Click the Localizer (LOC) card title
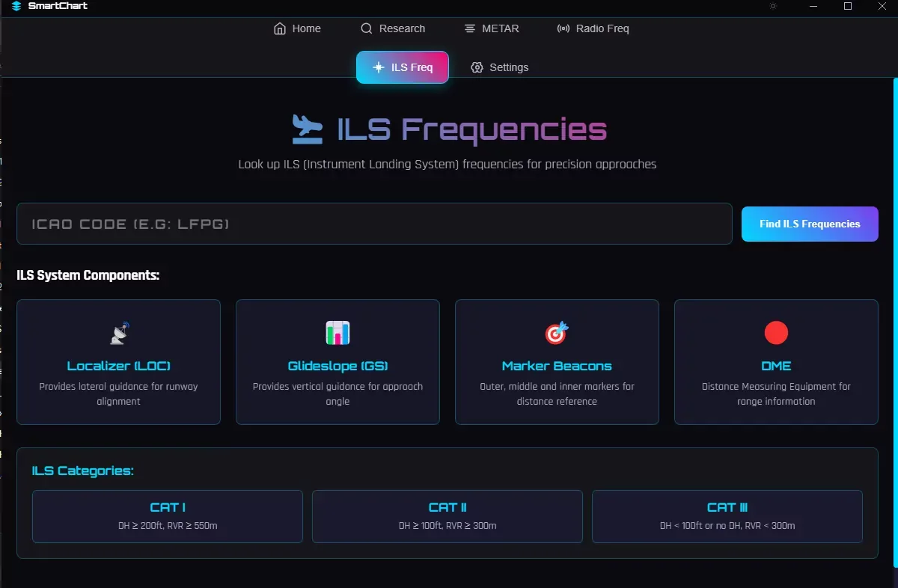Viewport: 898px width, 588px height. point(119,366)
